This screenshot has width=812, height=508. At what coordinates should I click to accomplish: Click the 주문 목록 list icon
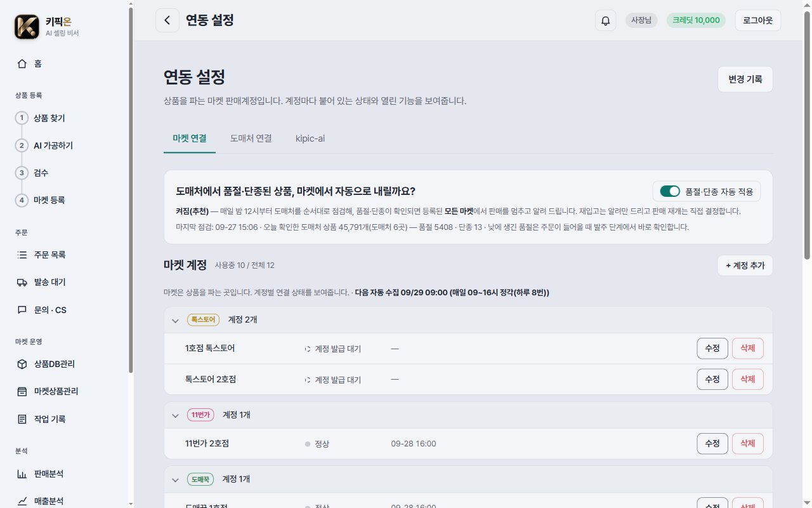22,255
